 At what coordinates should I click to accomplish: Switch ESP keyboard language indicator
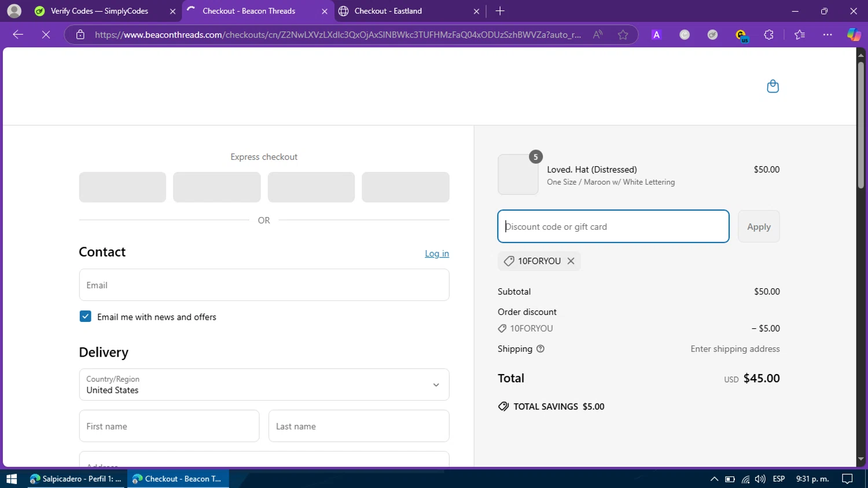[779, 479]
